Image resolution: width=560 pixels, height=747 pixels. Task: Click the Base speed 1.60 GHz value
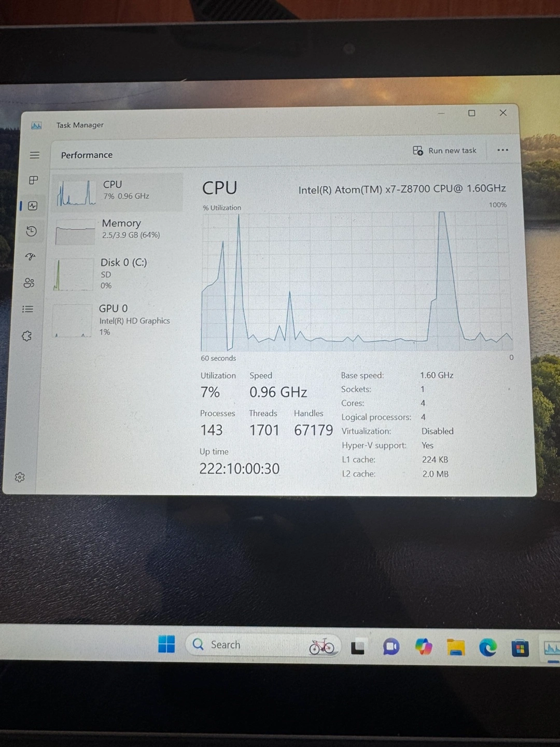pos(437,375)
